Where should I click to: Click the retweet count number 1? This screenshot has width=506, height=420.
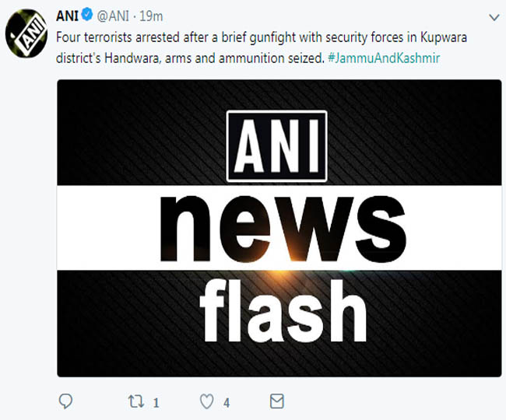(156, 403)
